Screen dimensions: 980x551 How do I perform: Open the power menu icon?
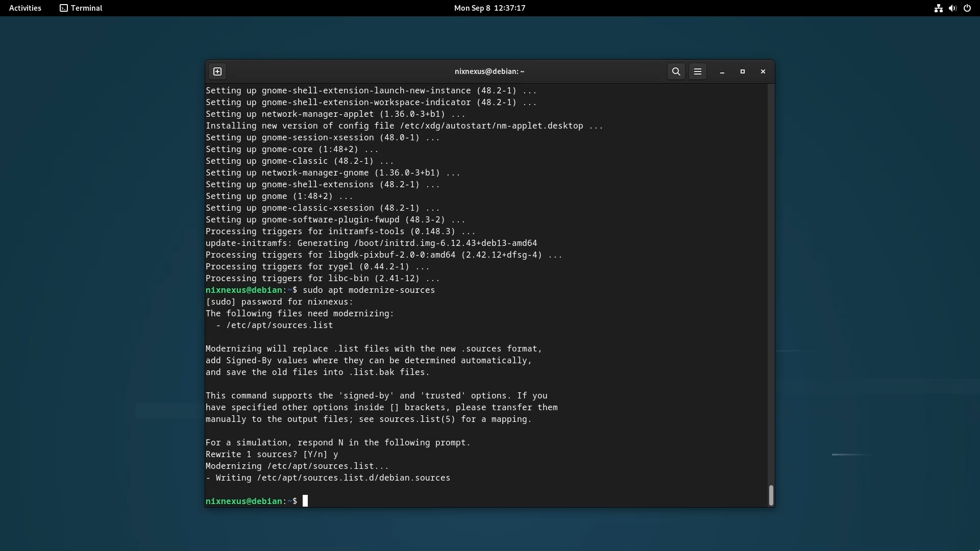[x=967, y=8]
